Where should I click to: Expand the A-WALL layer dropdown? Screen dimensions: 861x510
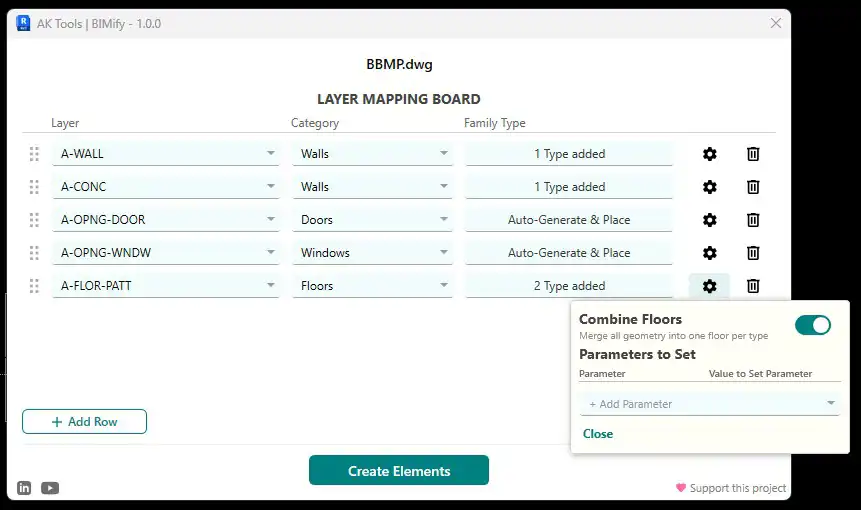pos(270,154)
